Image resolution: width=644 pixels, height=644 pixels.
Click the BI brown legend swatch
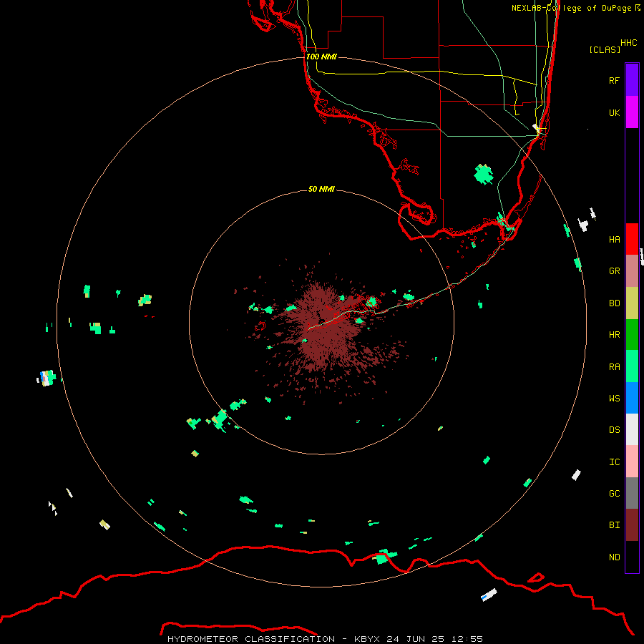tap(632, 525)
